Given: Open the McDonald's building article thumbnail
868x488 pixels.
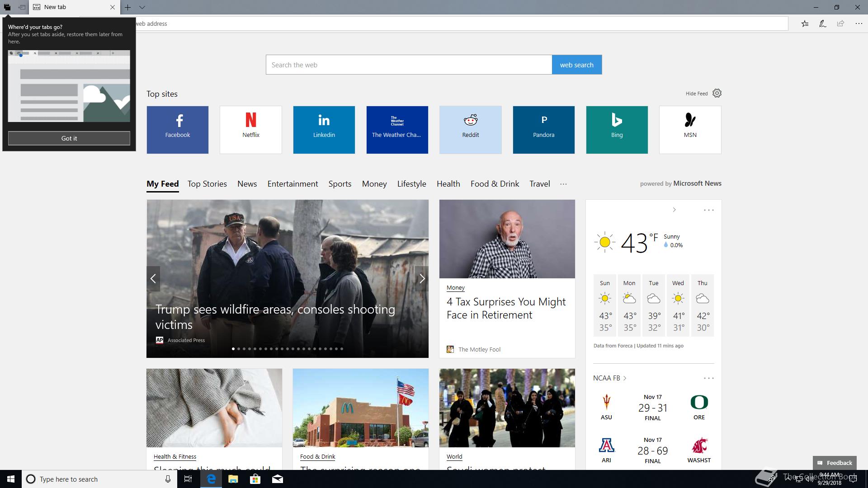Looking at the screenshot, I should pos(361,408).
